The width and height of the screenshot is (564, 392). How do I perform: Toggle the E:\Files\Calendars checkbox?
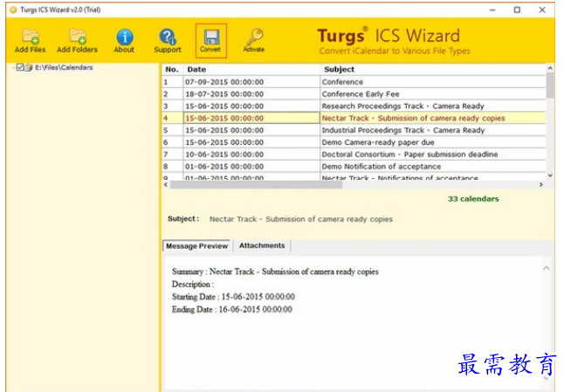(20, 67)
